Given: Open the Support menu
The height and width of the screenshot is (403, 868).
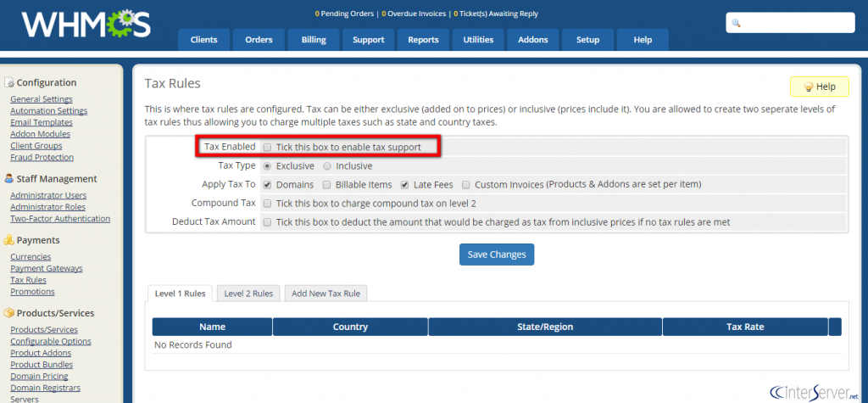Looking at the screenshot, I should click(369, 40).
